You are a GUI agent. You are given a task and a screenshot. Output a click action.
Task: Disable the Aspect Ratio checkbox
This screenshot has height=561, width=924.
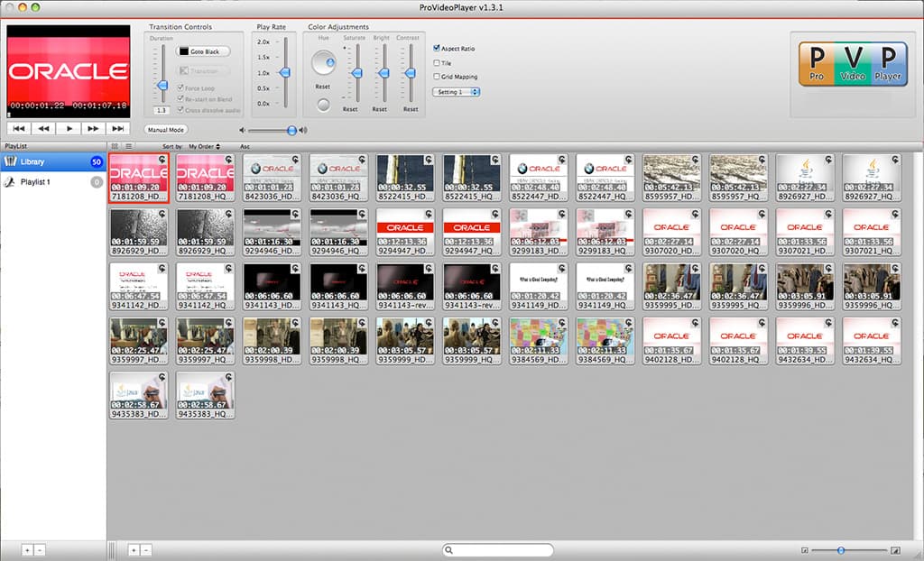click(x=437, y=49)
